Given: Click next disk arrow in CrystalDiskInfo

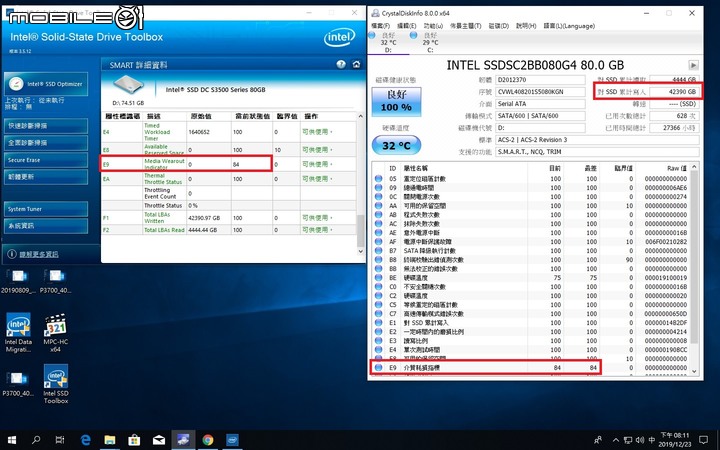Looking at the screenshot, I should [693, 65].
